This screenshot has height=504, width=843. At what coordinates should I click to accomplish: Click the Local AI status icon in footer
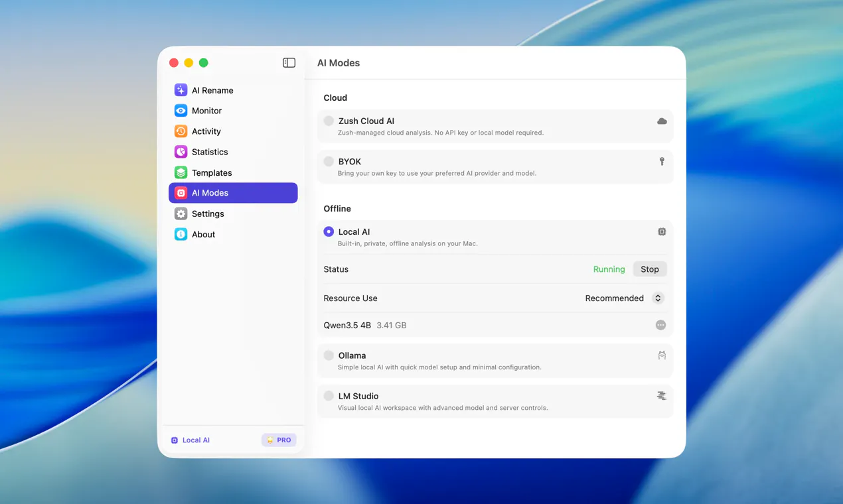pyautogui.click(x=175, y=440)
